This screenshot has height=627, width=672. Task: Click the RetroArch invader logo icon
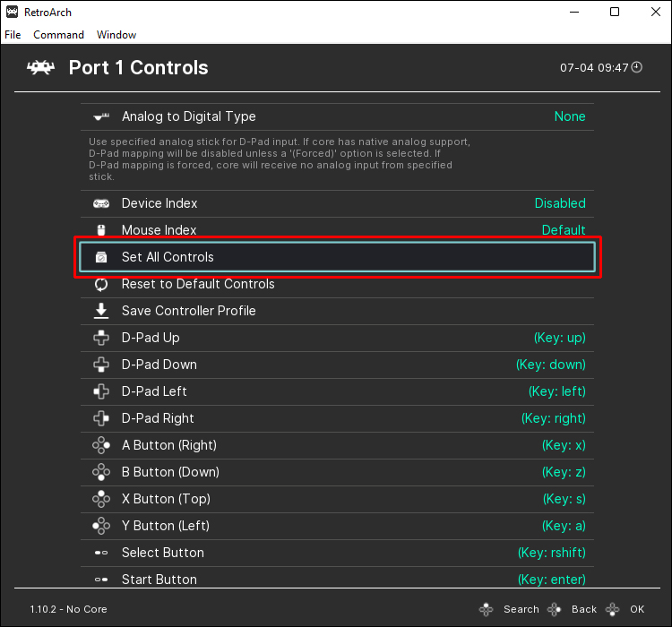[40, 68]
